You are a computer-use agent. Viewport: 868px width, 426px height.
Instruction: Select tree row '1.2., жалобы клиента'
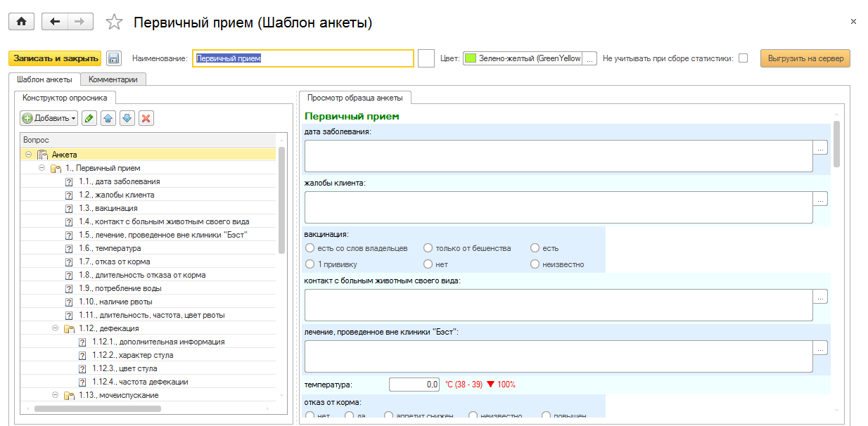[x=149, y=195]
